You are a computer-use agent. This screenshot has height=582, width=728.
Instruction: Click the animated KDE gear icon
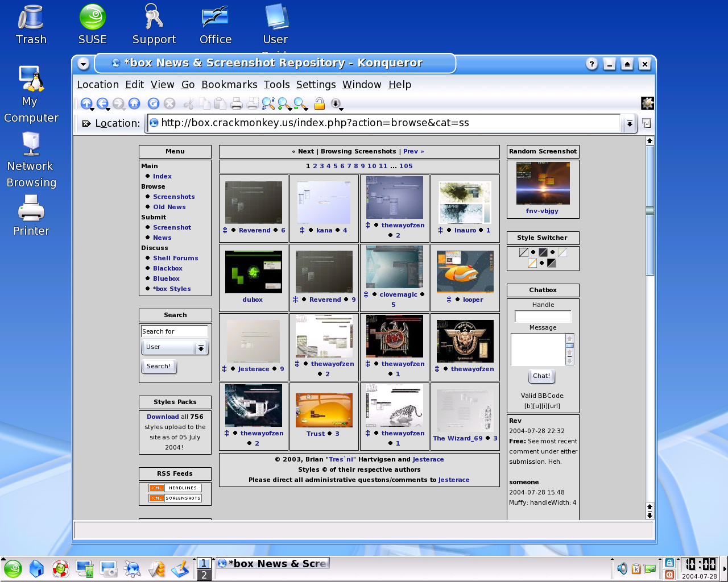point(647,103)
